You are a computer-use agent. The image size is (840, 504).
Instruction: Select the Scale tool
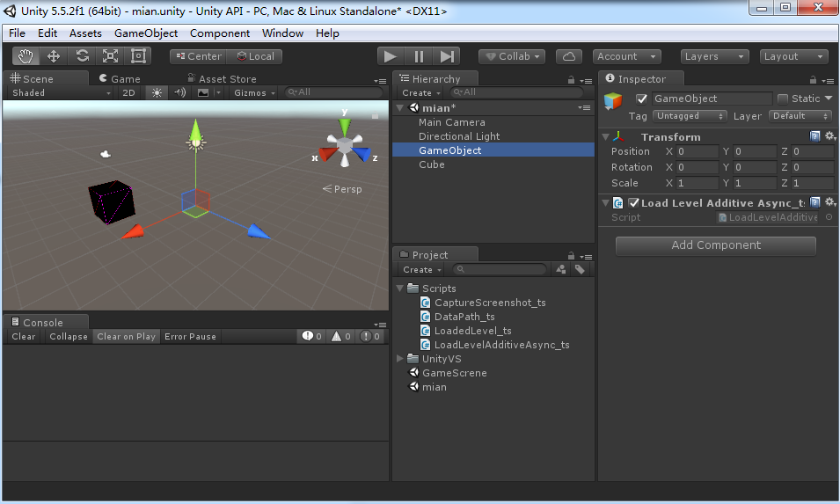point(110,56)
